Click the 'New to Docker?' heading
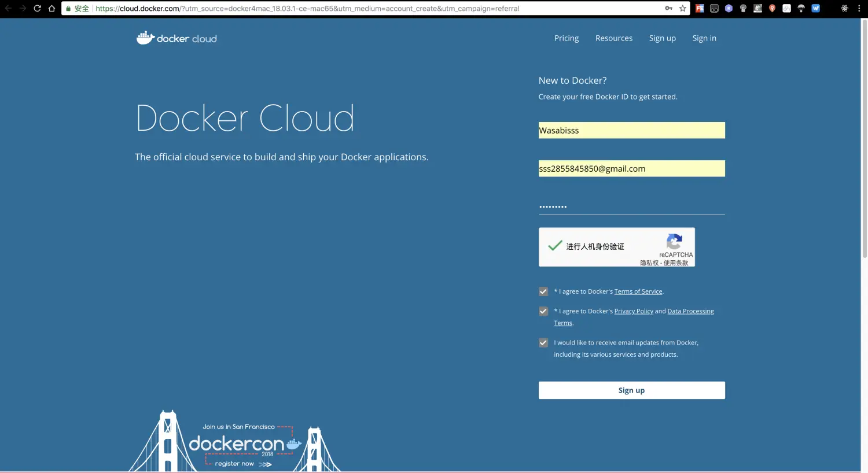The image size is (868, 473). tap(572, 80)
